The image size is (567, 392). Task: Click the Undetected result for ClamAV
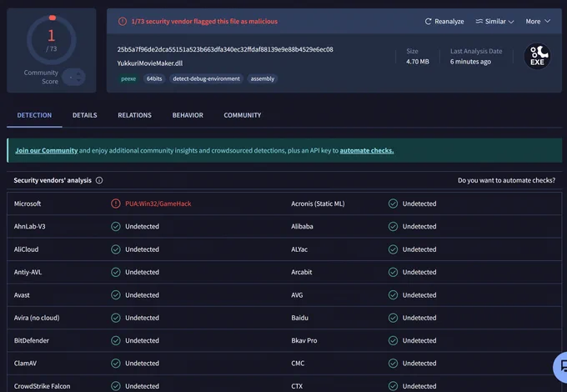pos(142,364)
